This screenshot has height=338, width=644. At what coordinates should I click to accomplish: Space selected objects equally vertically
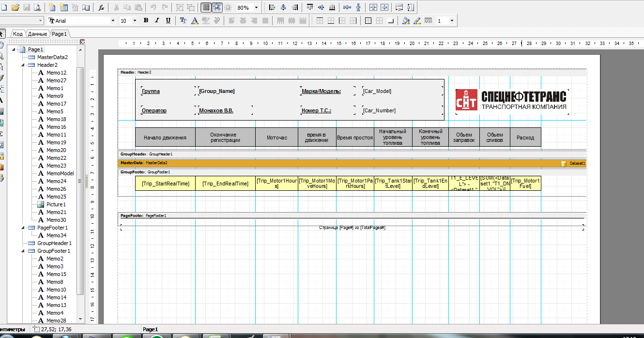click(359, 8)
